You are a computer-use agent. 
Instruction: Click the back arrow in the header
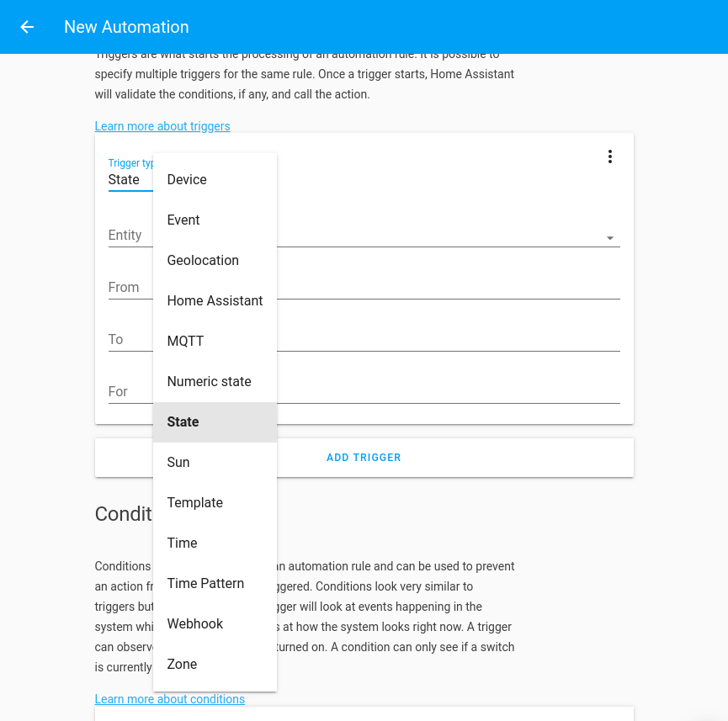[x=26, y=27]
